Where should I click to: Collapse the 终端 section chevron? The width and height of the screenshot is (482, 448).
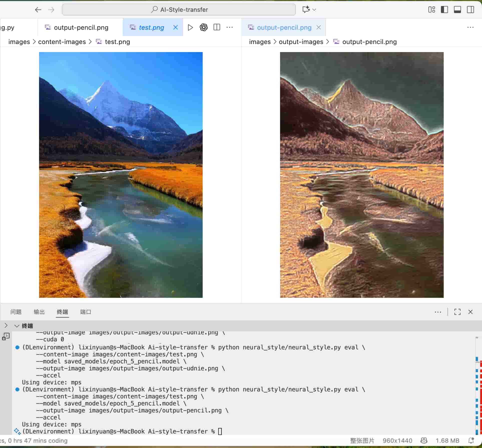pos(17,326)
